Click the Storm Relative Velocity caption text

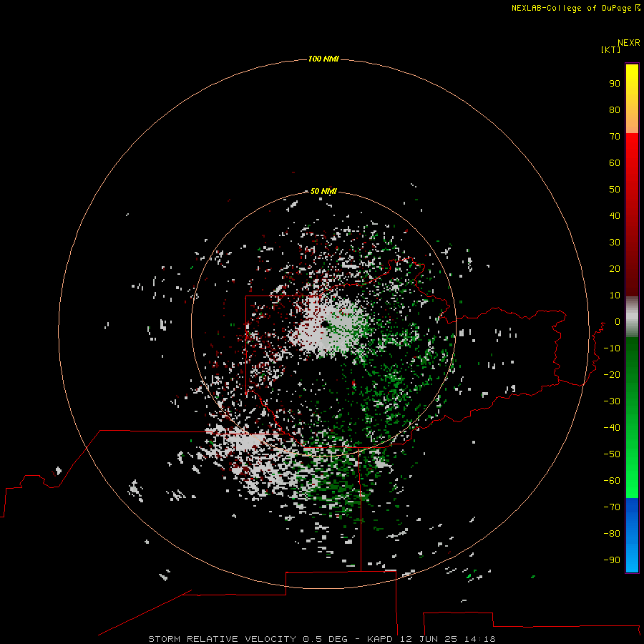tap(321, 639)
